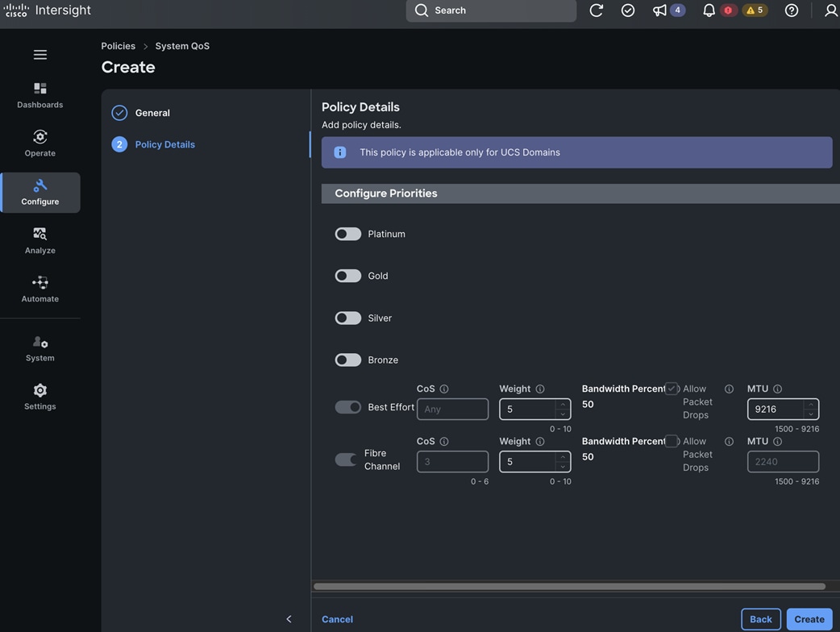Screen dimensions: 840x632
Task: Click the Fibre Channel toggle
Action: point(346,459)
